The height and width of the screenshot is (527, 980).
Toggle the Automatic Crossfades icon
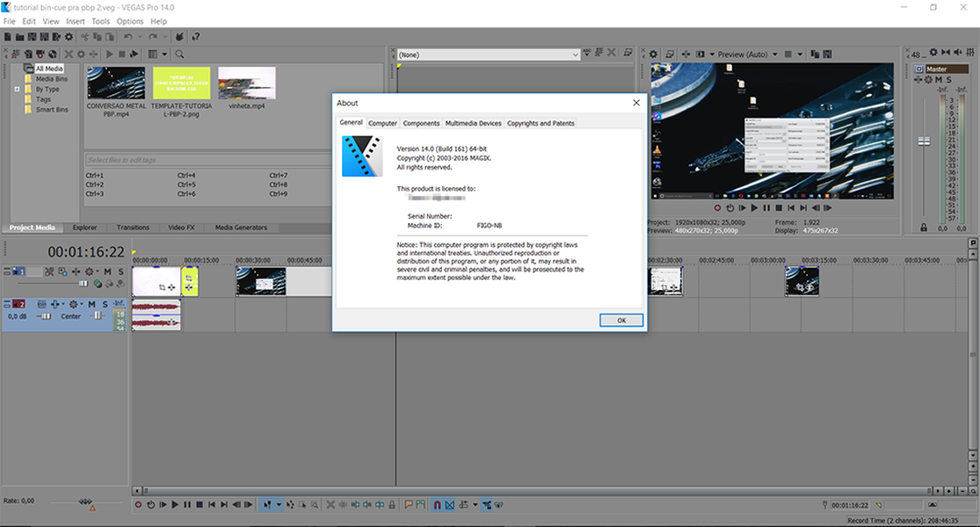[x=449, y=504]
